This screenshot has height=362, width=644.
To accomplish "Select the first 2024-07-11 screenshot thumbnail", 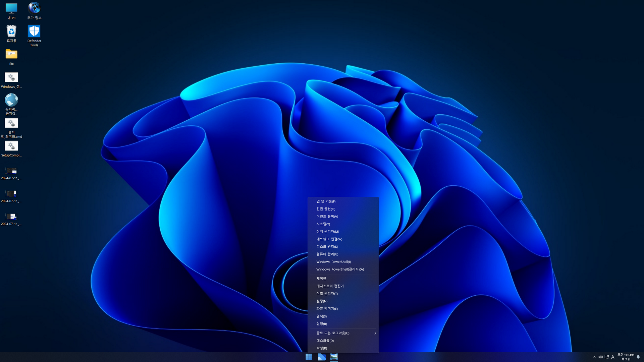I will 11,171.
